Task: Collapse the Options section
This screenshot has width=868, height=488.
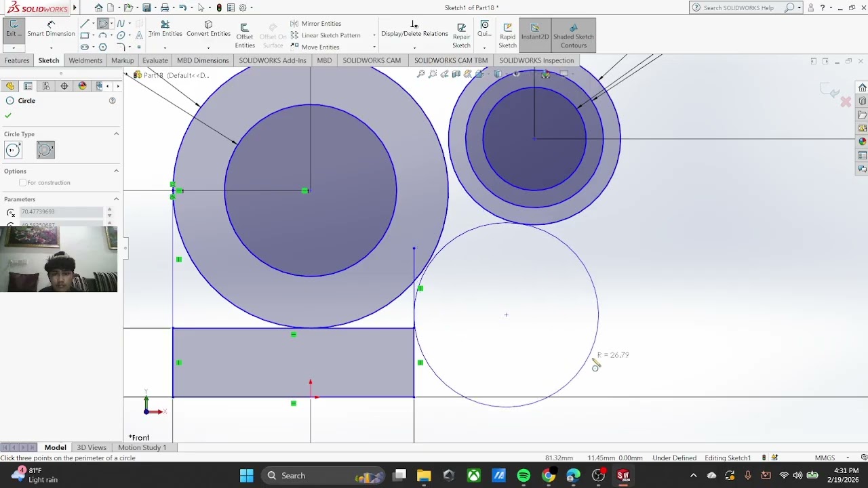Action: click(116, 171)
